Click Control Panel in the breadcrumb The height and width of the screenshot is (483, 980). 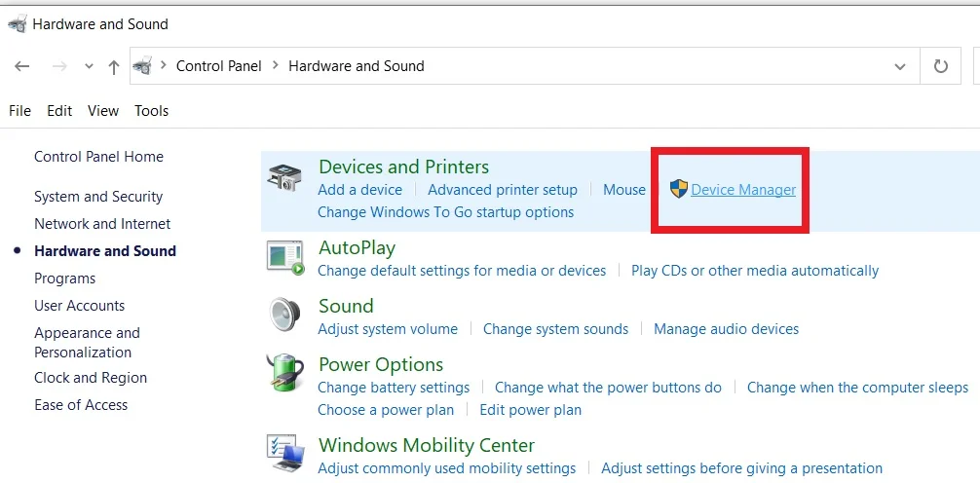tap(219, 66)
